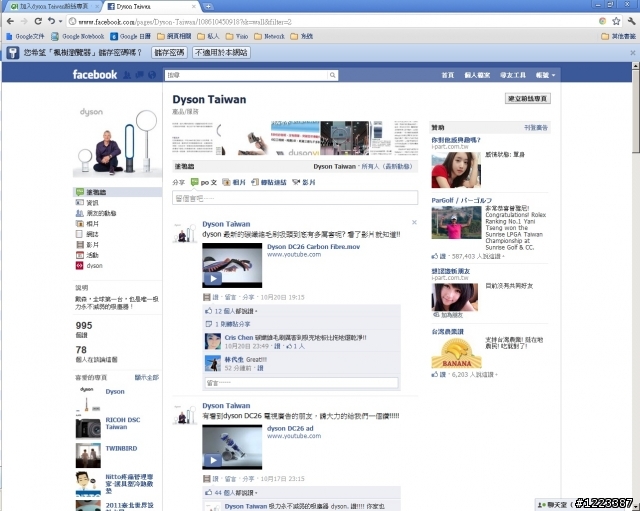Click the facebook logo
Viewport: 640px width, 511px height.
click(x=95, y=75)
